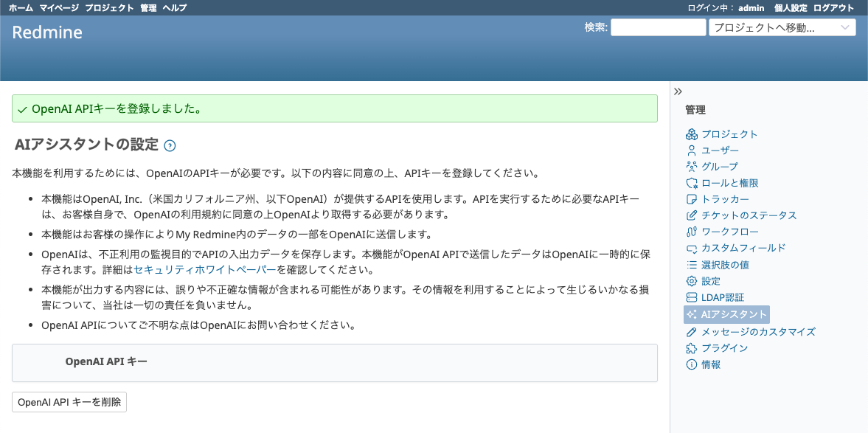Open the プロジェクトへ移動 dropdown

(782, 28)
